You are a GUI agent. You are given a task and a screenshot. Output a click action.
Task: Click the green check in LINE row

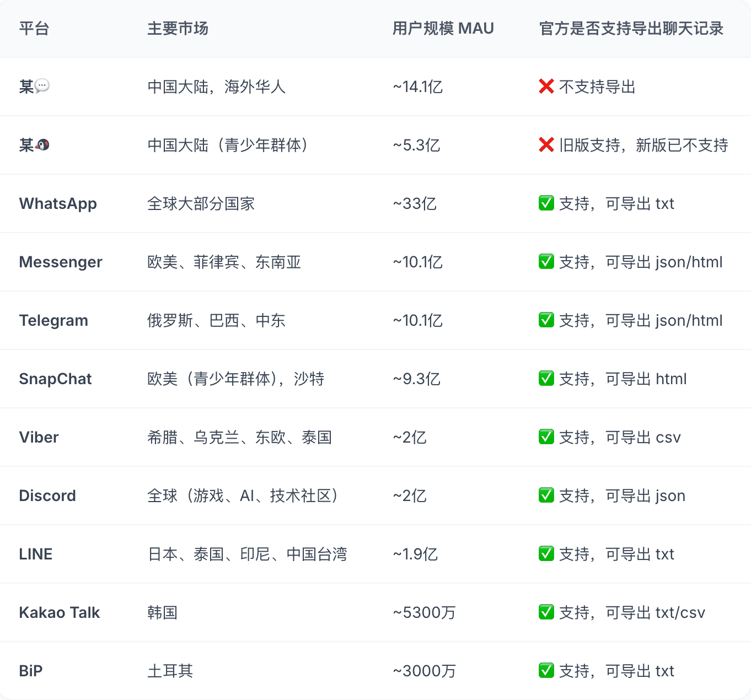point(546,554)
